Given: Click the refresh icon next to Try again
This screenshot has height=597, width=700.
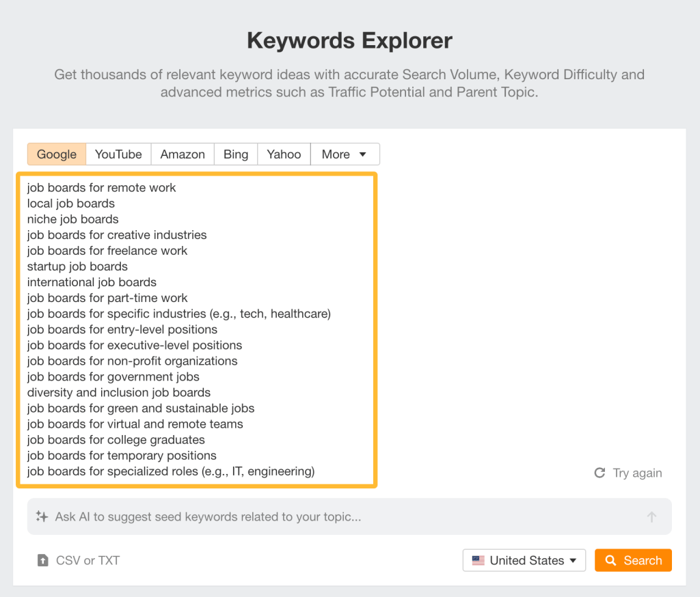Looking at the screenshot, I should coord(600,472).
